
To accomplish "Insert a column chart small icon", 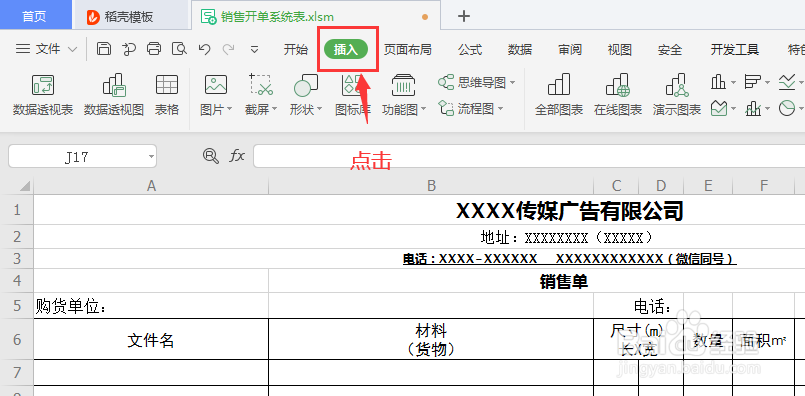I will pyautogui.click(x=718, y=82).
